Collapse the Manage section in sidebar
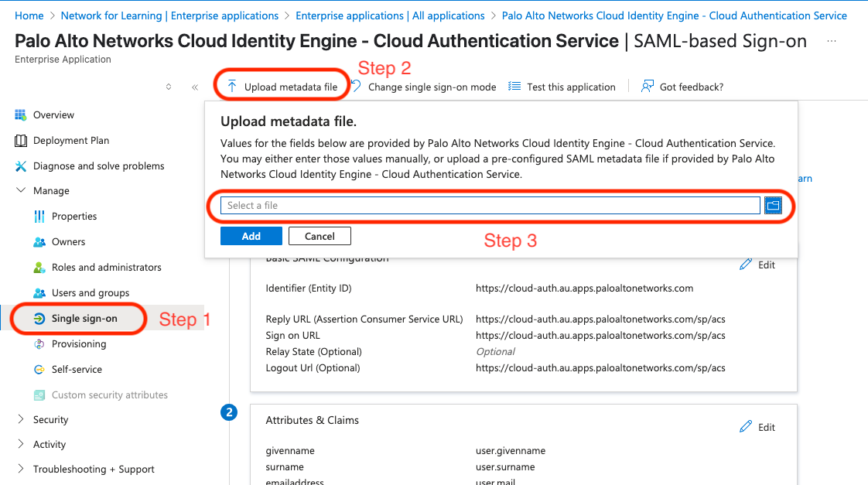Viewport: 868px width, 485px height. [x=21, y=191]
